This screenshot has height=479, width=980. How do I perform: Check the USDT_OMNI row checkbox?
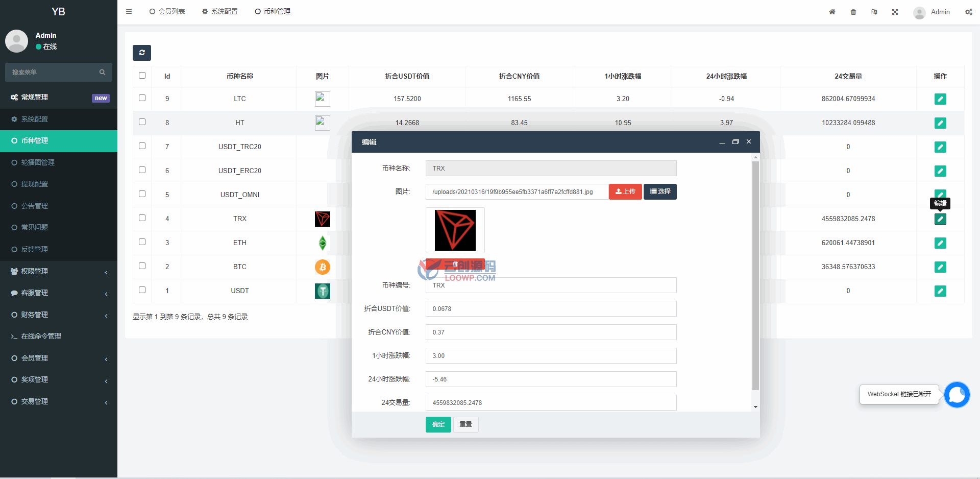click(142, 194)
